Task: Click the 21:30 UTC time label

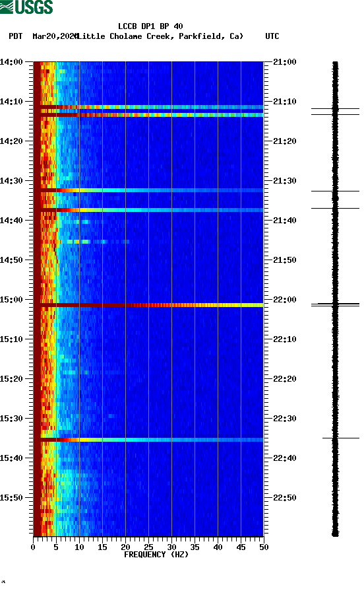Action: coord(285,181)
